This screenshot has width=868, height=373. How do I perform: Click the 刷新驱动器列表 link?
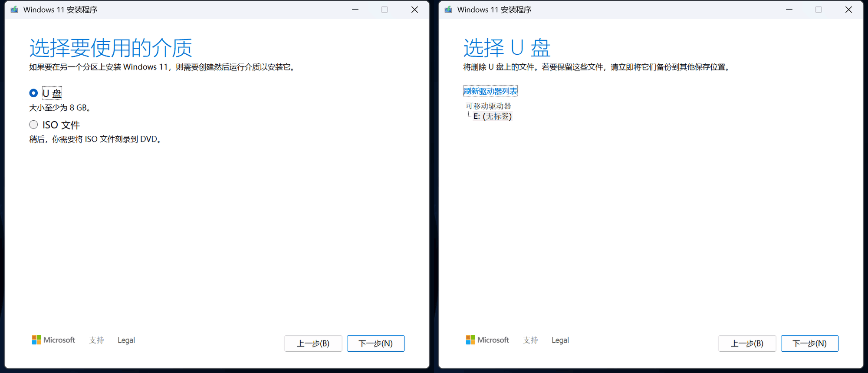[490, 91]
